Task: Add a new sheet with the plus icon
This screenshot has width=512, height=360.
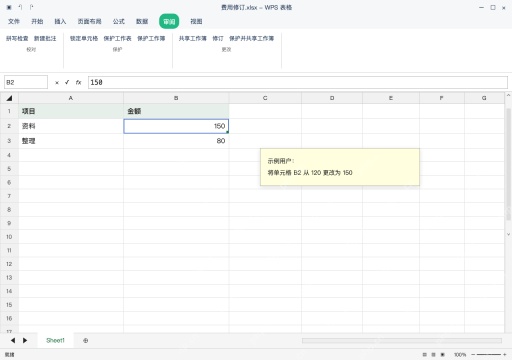Action: pyautogui.click(x=86, y=341)
